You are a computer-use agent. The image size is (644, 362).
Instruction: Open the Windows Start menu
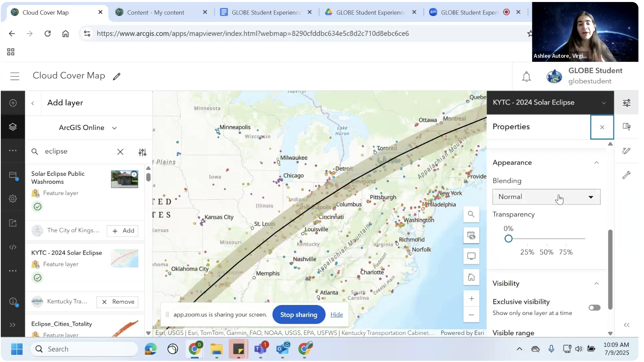coord(17,349)
